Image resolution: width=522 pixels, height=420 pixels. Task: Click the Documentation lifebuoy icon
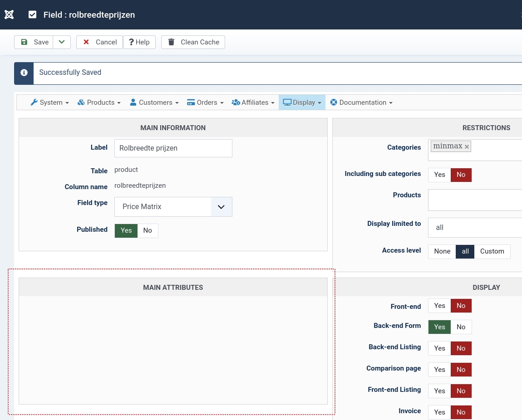(334, 103)
